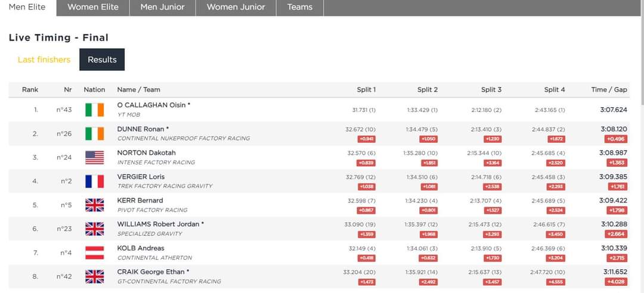Open the Women Junior tab
The width and height of the screenshot is (644, 293).
pyautogui.click(x=236, y=7)
